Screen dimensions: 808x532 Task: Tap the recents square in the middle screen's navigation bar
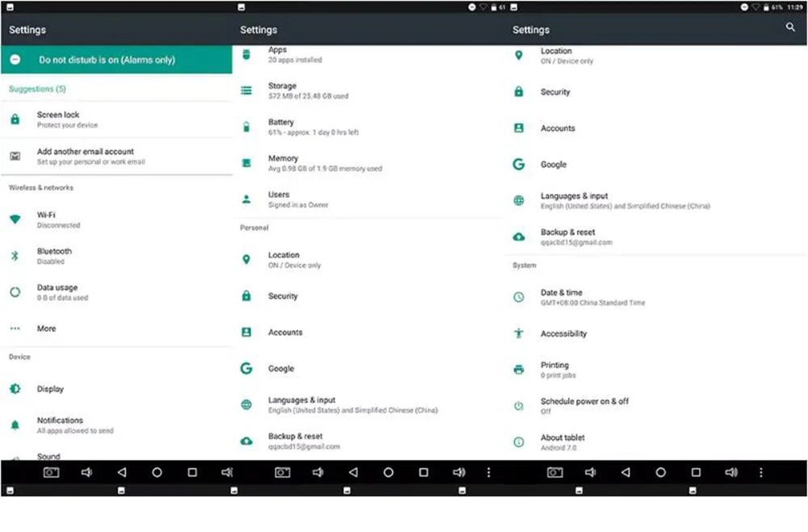pos(423,472)
